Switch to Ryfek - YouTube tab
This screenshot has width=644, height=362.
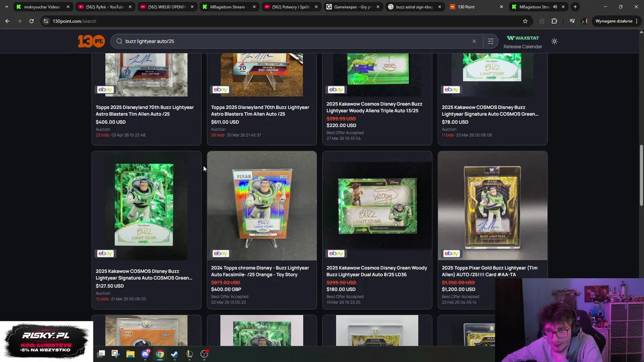point(105,7)
